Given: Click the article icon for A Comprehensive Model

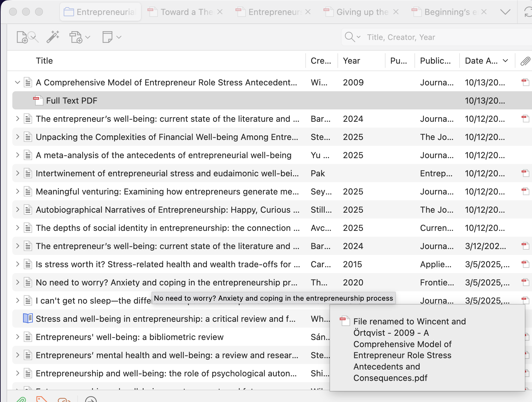Looking at the screenshot, I should coord(28,82).
